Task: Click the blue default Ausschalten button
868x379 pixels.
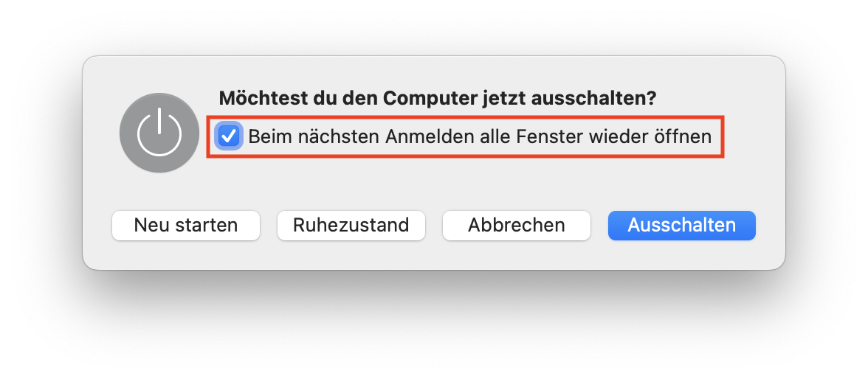Action: [682, 226]
